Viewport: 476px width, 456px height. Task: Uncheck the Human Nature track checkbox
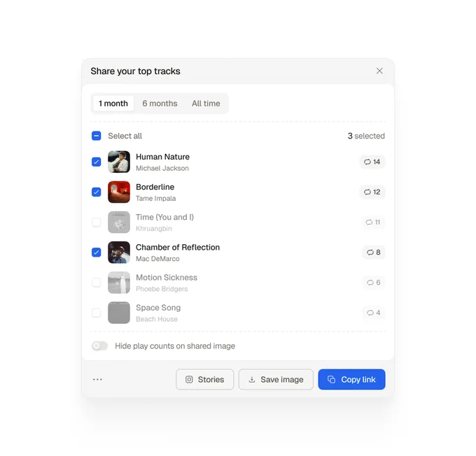96,162
